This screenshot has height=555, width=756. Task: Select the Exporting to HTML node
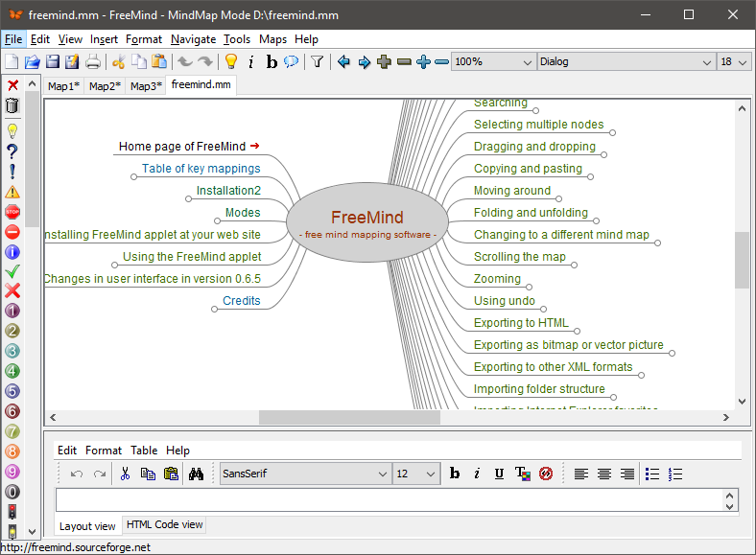521,323
